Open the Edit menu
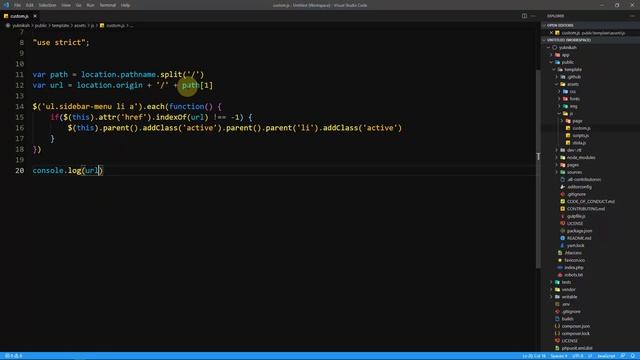The image size is (640, 360). click(x=29, y=5)
